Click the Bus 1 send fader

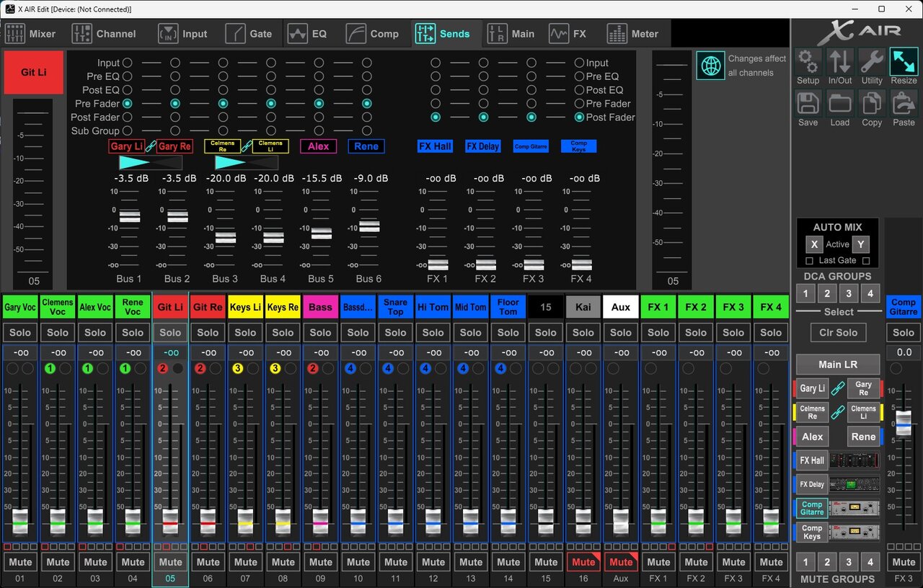pos(130,216)
